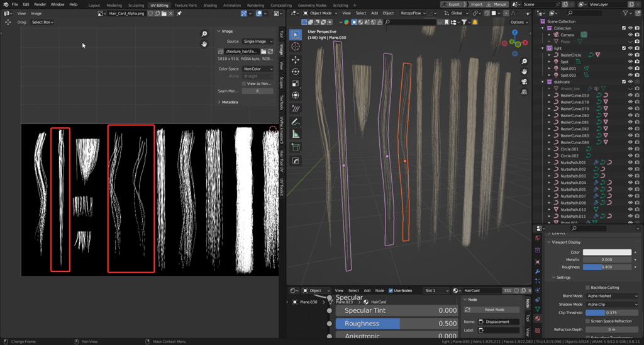Select the Move tool in viewport toolbar
644x345 pixels.
coord(296,59)
